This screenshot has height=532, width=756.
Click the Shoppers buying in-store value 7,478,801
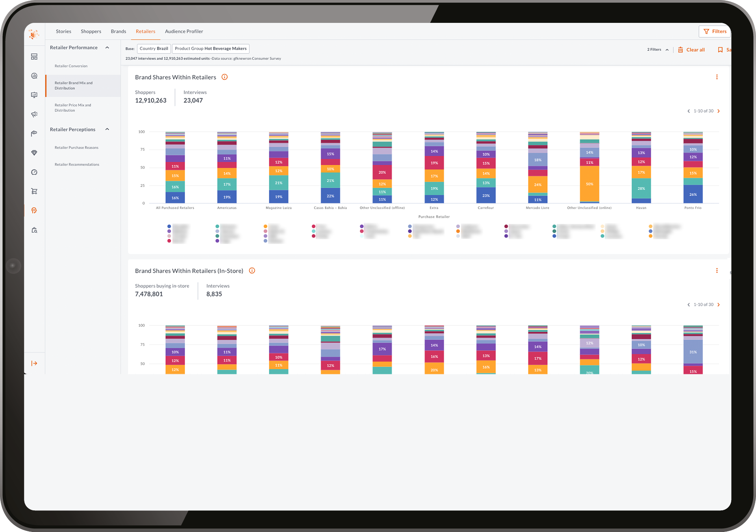click(149, 294)
